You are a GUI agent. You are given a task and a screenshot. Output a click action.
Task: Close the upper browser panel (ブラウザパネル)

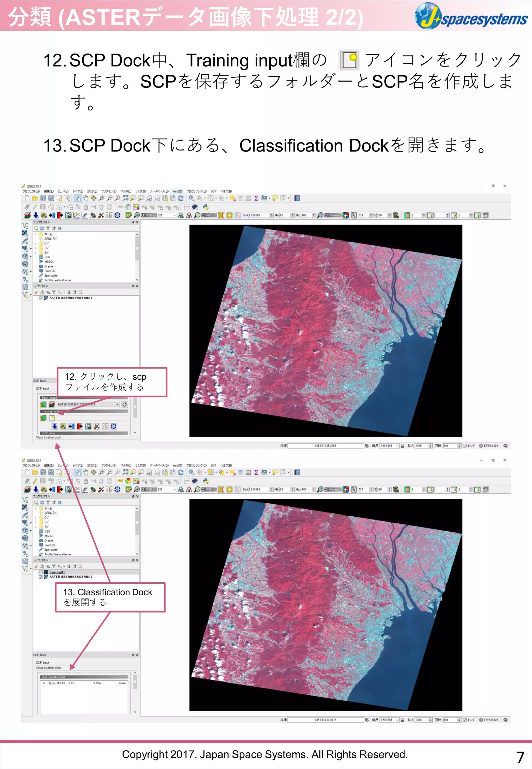[137, 222]
